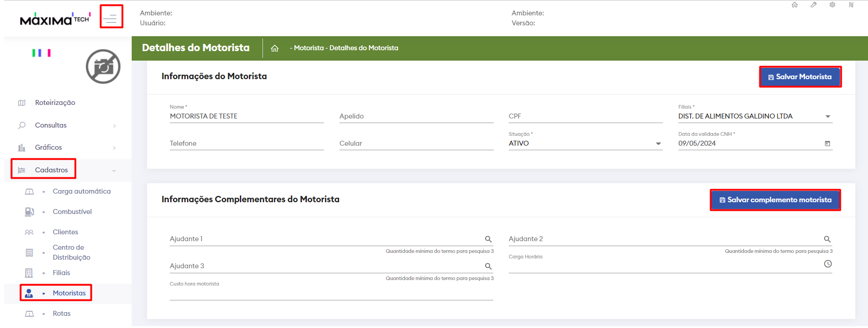Click the settings gear icon in top bar
Viewport: 868px width, 328px height.
point(832,5)
